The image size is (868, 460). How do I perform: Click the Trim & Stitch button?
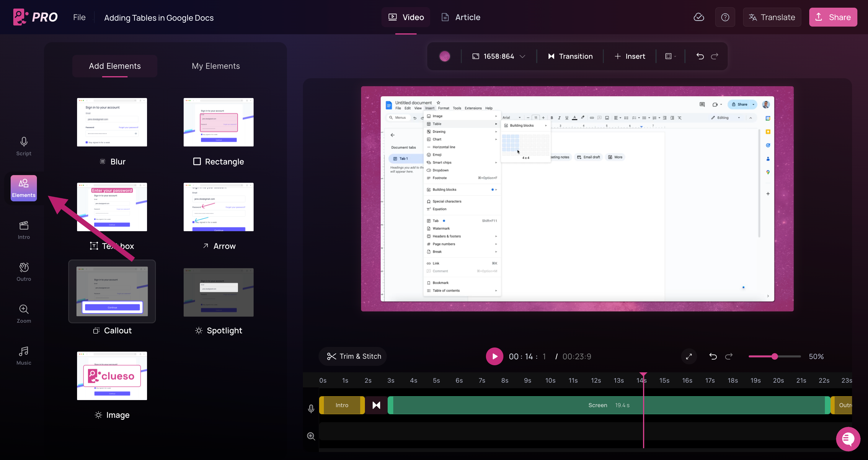[x=353, y=356]
